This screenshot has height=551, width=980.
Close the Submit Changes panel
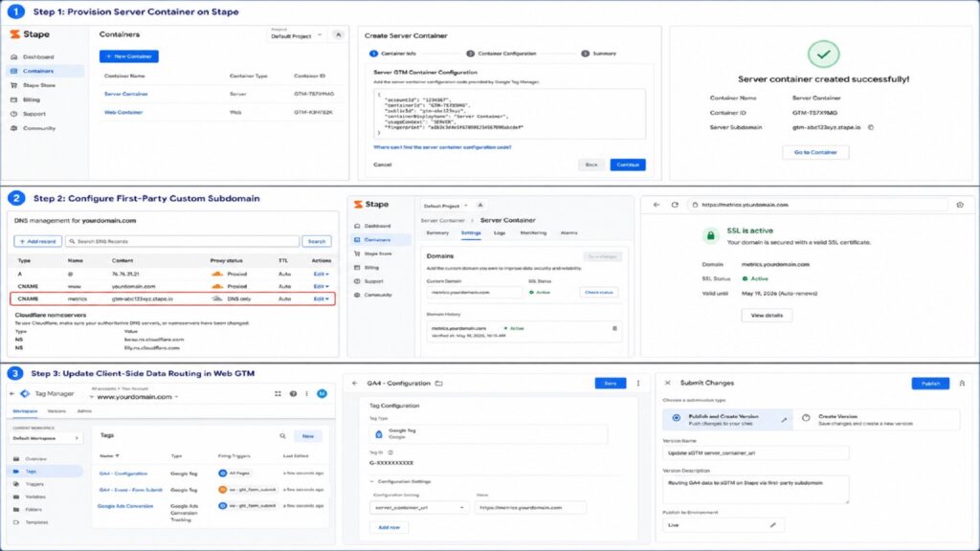point(667,383)
